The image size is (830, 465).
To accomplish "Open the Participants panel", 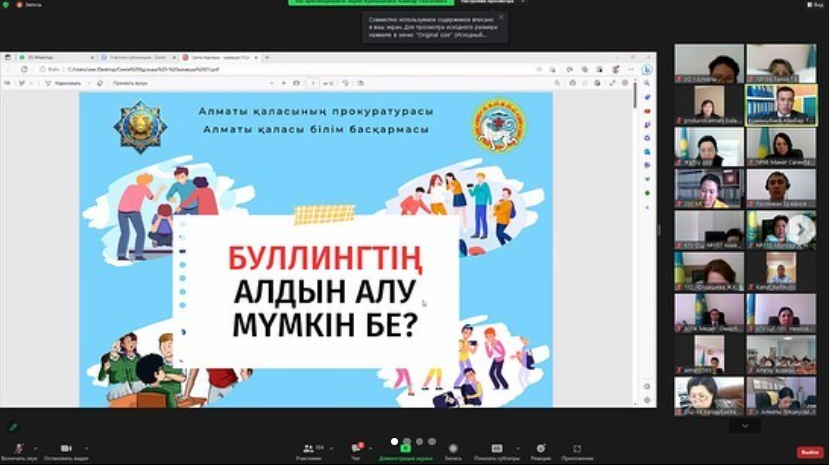I will coord(308,448).
